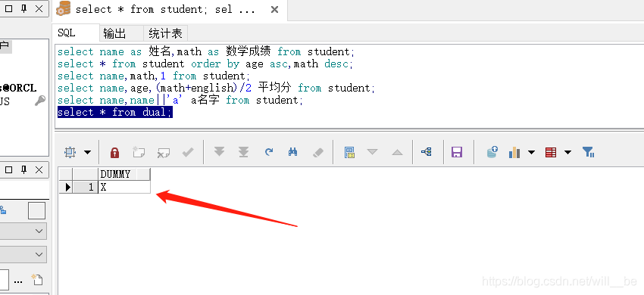Click the insert record icon
The height and width of the screenshot is (295, 644).
pos(139,153)
